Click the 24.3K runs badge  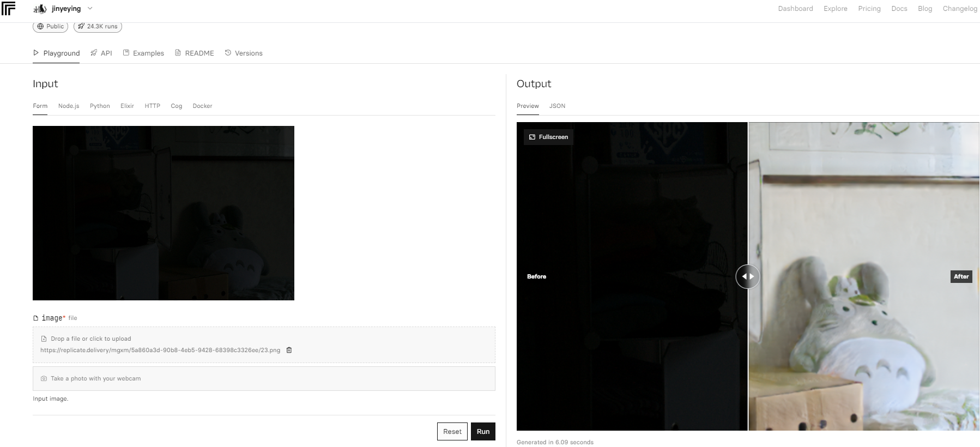tap(98, 26)
